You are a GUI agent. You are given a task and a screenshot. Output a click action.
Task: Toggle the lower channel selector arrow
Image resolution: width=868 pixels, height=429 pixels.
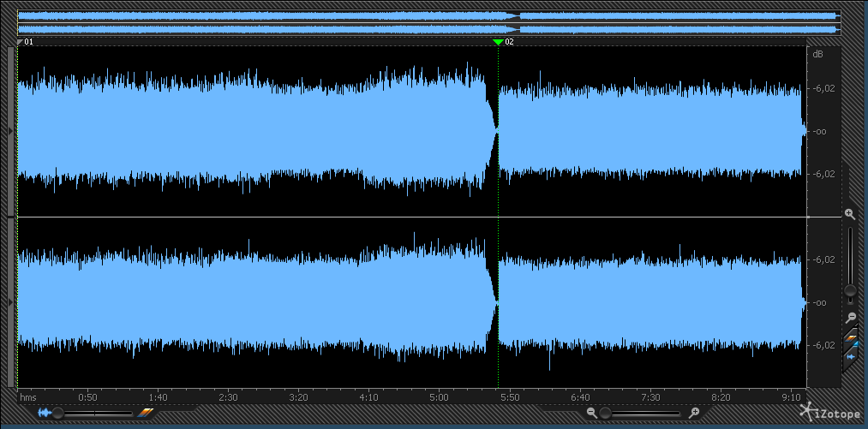[10, 302]
